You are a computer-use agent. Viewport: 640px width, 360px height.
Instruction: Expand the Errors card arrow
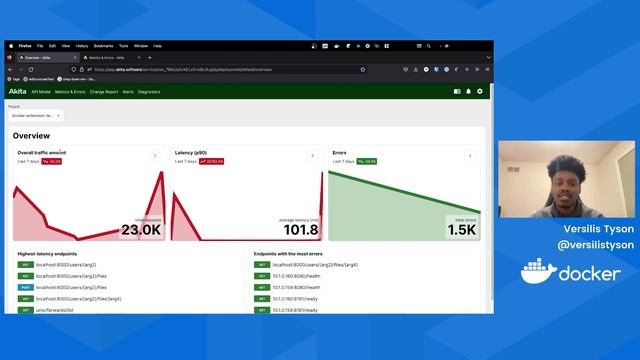pos(470,156)
